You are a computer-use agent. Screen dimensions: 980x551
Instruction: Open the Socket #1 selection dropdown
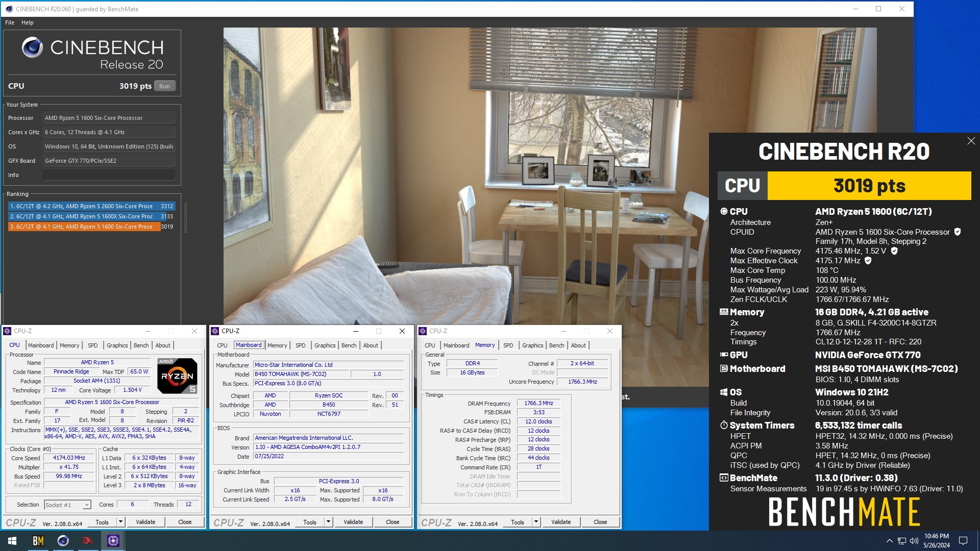[67, 505]
